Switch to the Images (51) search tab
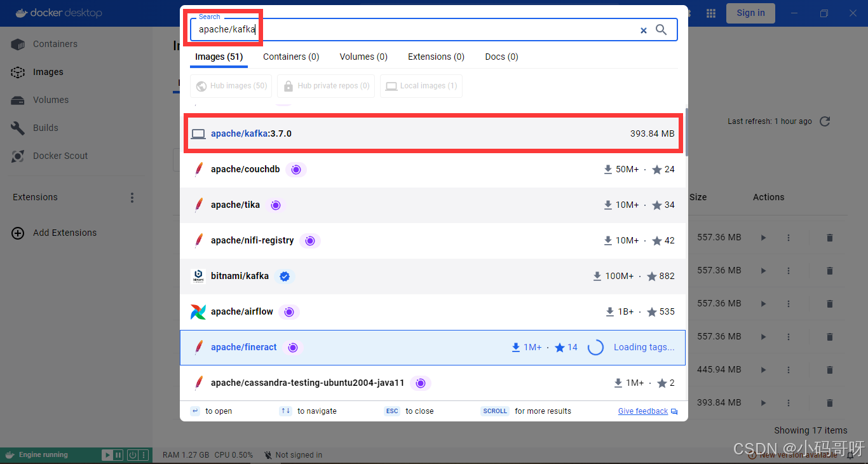 [x=219, y=57]
